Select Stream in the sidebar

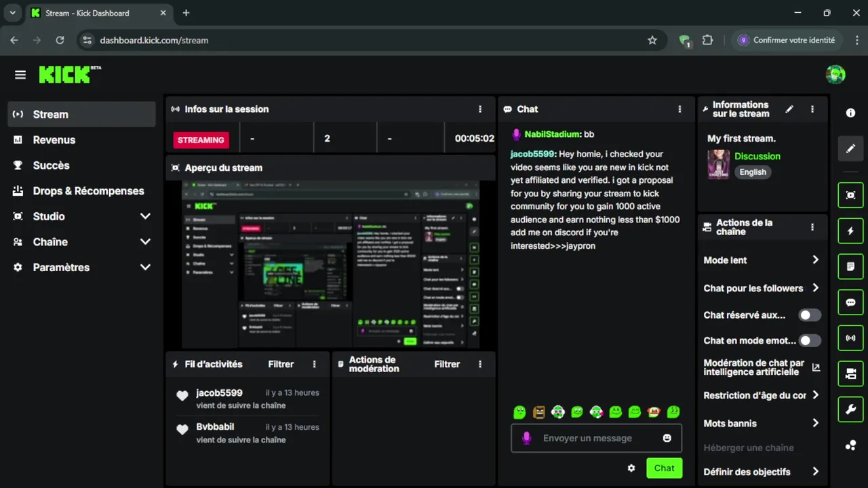click(82, 115)
